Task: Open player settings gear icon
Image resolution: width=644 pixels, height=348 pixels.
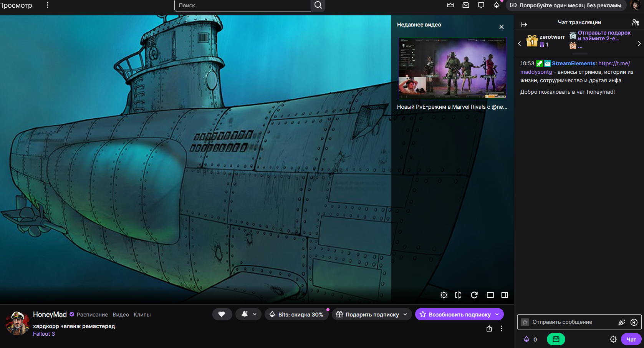Action: point(444,295)
